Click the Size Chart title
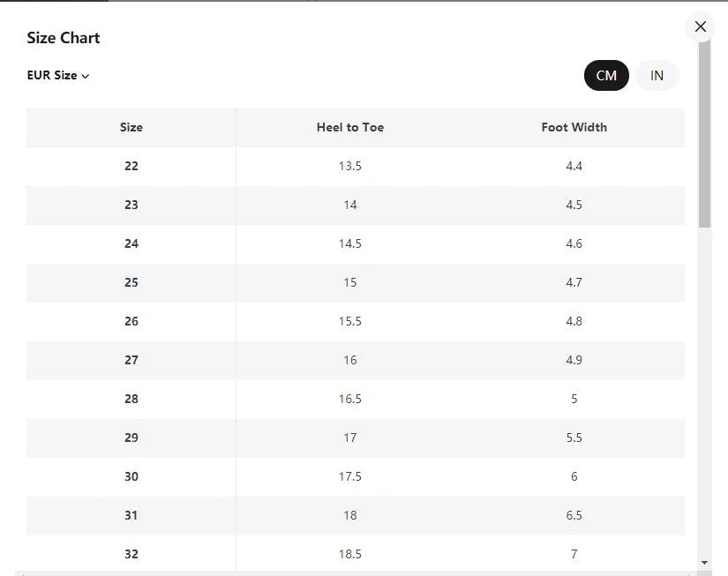728x576 pixels. pos(64,38)
